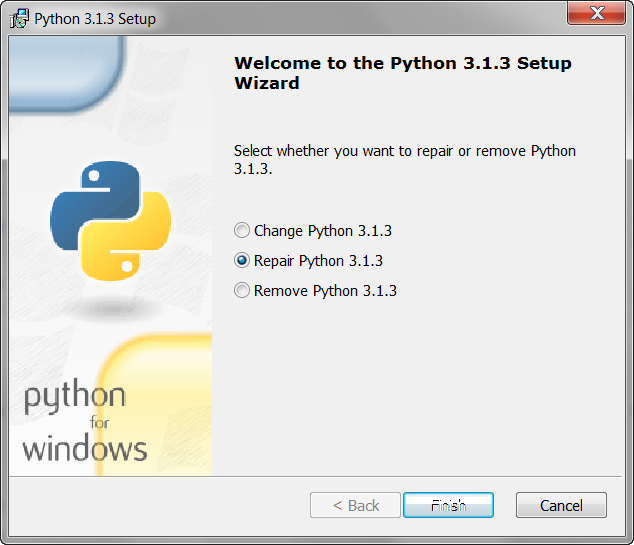Select the Repair Python 3.1.3 radio button
Screen dimensions: 634x545
click(x=242, y=261)
